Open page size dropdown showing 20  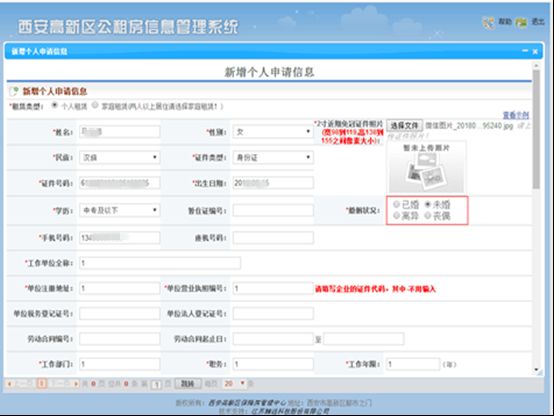[x=234, y=383]
